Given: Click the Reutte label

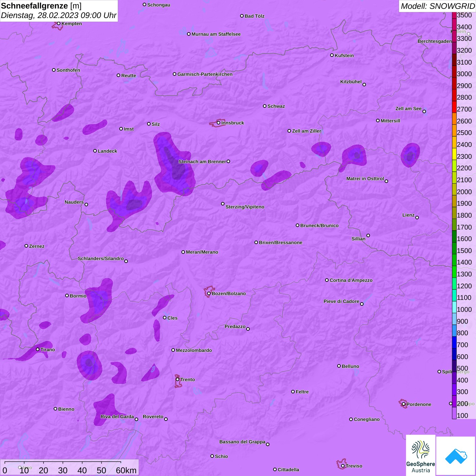Looking at the screenshot, I should [129, 75].
